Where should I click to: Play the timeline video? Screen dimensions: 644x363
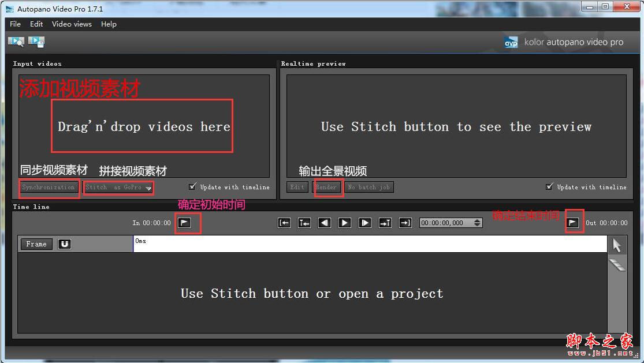(x=345, y=223)
